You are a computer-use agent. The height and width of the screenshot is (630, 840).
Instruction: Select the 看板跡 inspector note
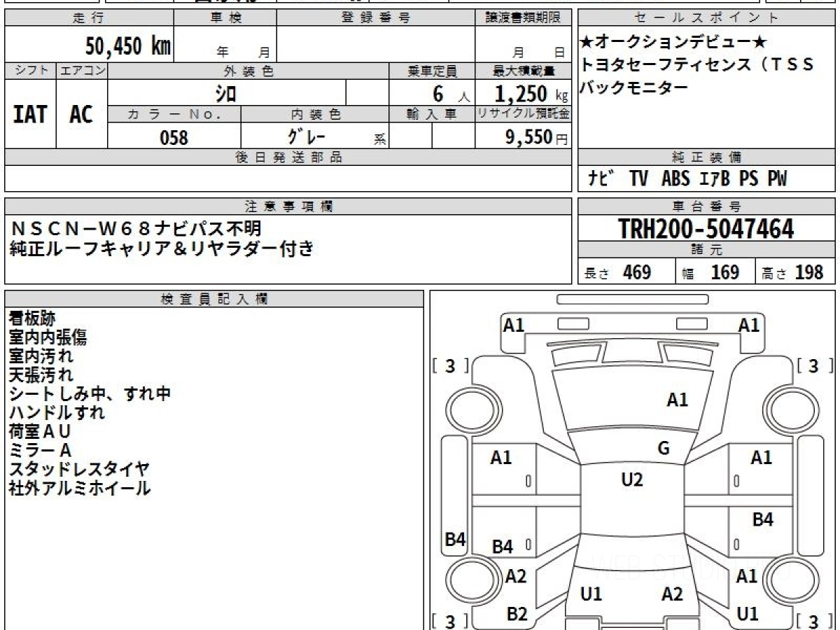click(x=32, y=318)
